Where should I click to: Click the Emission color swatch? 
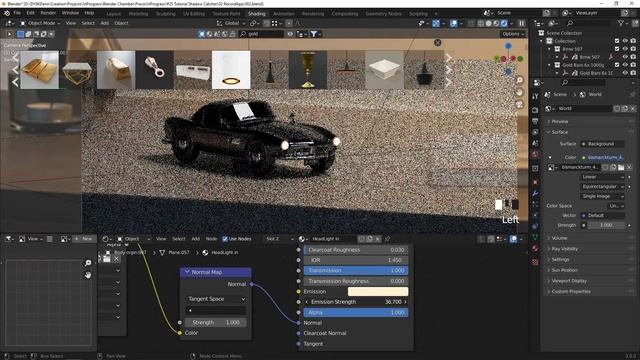378,291
